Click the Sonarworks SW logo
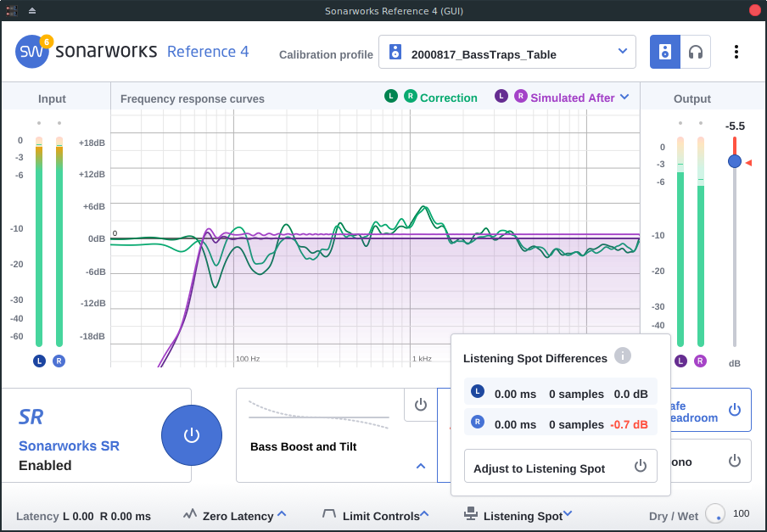The image size is (767, 532). coord(31,52)
